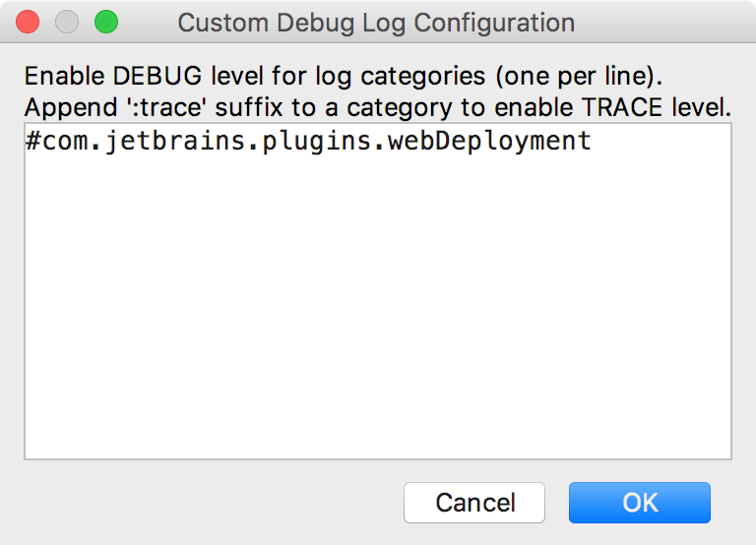Focus the empty area of the log categories text box
The width and height of the screenshot is (756, 545).
[x=377, y=315]
